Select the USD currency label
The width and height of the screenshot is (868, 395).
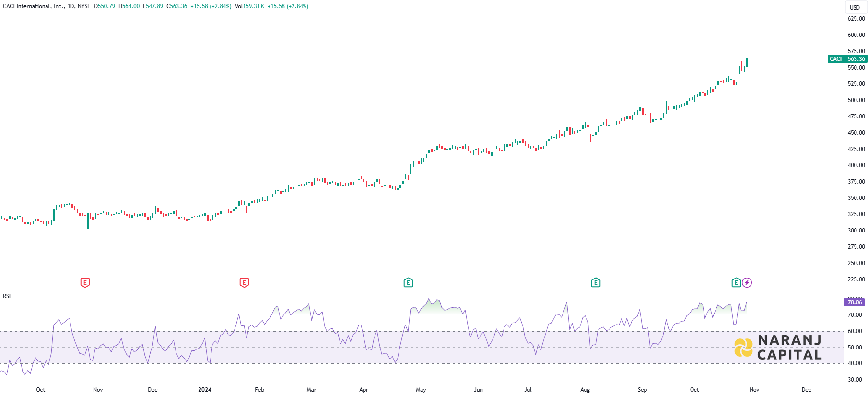coord(855,7)
